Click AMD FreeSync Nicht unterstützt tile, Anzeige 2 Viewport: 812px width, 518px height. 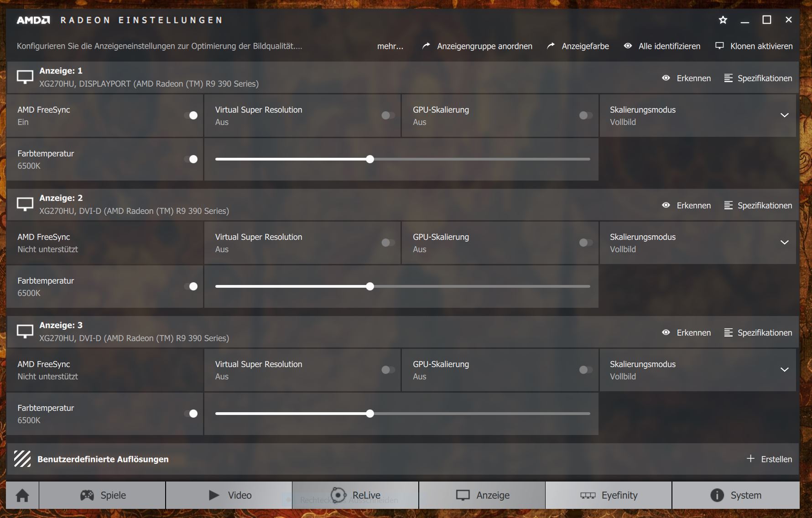point(105,243)
